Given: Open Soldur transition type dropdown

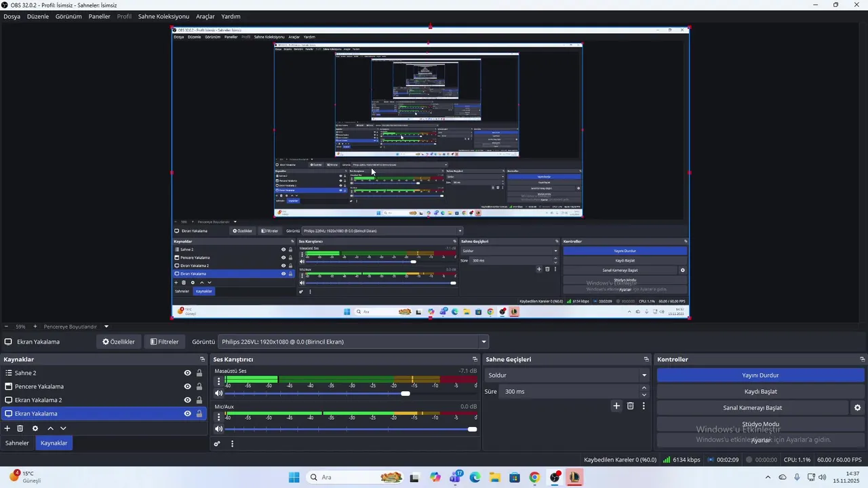Looking at the screenshot, I should click(568, 375).
